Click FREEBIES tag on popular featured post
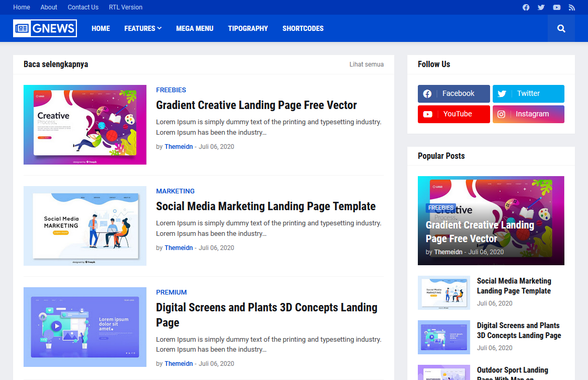Viewport: 588px width, 380px height. (x=441, y=208)
